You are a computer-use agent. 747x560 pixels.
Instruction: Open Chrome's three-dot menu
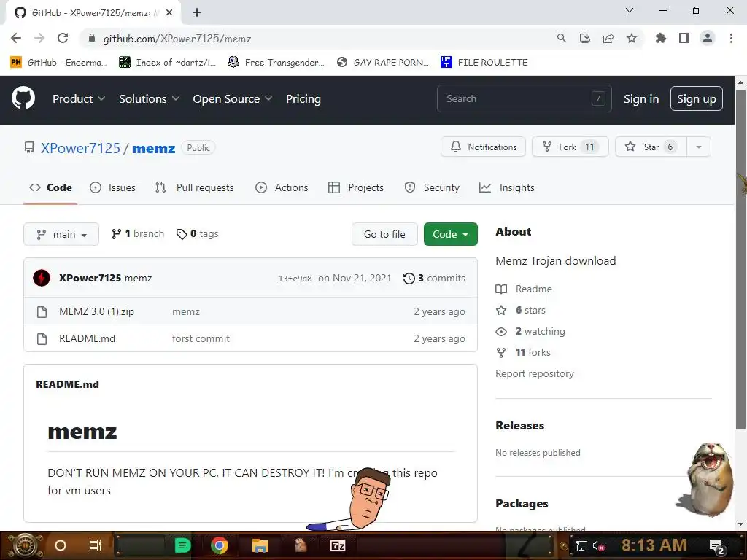click(731, 38)
